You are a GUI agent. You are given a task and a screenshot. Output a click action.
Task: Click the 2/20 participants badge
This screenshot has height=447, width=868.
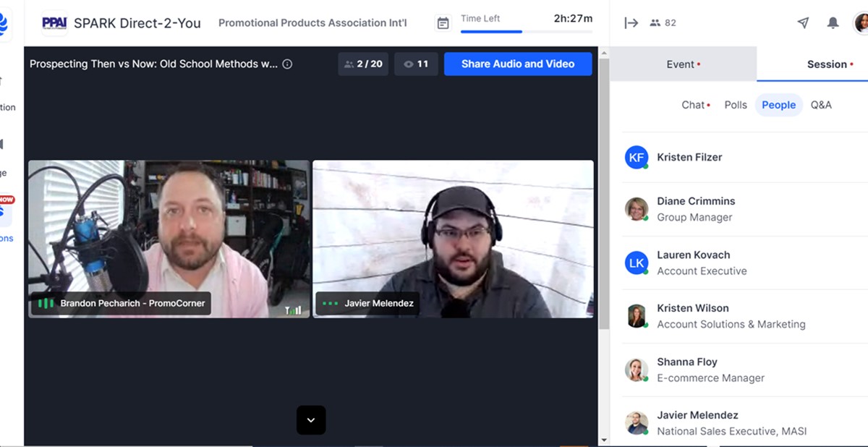tap(363, 64)
